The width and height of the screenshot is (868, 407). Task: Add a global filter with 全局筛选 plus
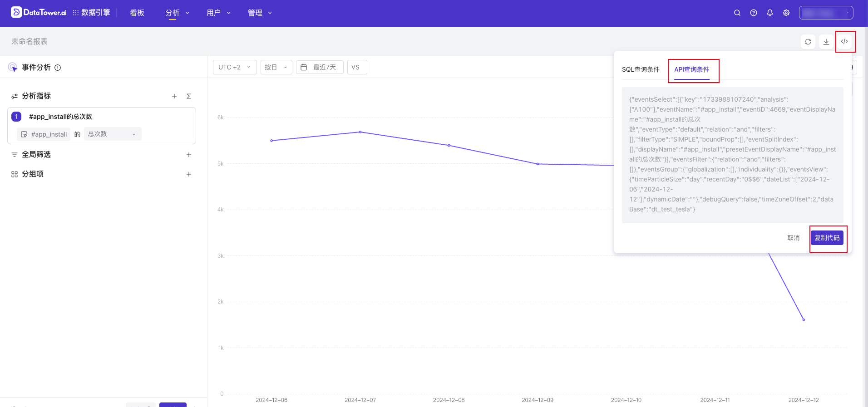(189, 155)
